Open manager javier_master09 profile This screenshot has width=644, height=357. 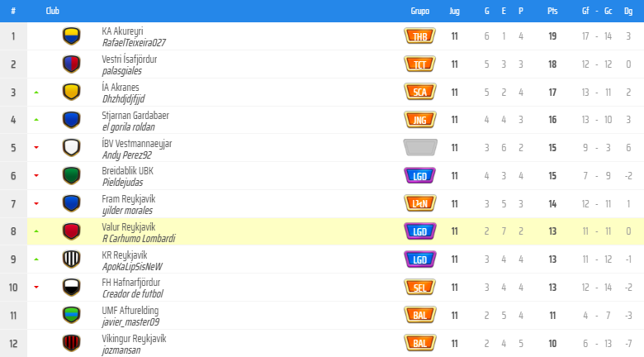[130, 321]
